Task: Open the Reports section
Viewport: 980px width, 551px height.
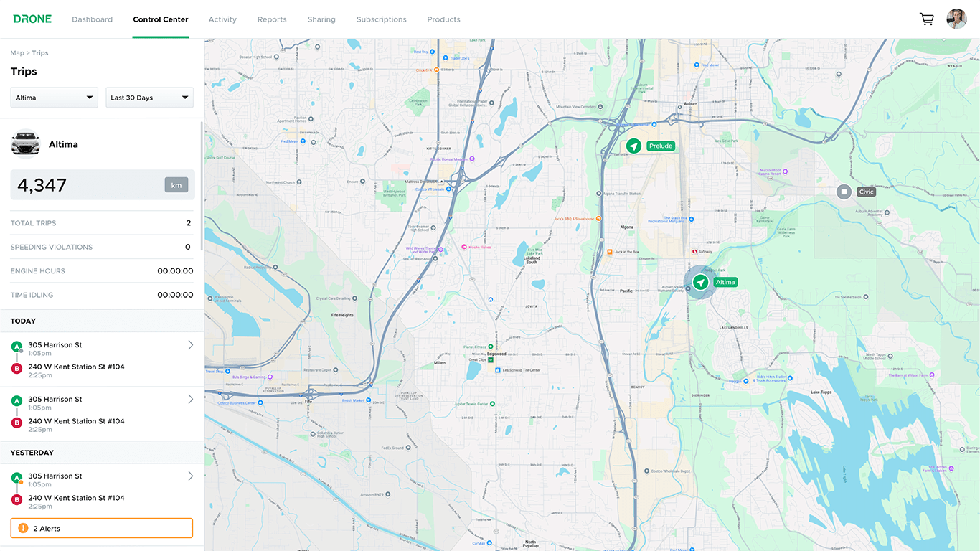Action: click(272, 19)
